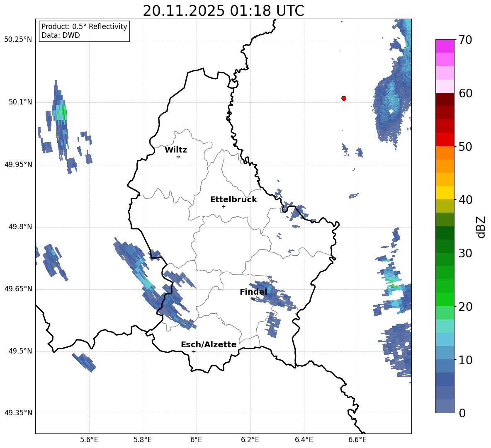
Task: Click the Wiltz city label
Action: 176,150
